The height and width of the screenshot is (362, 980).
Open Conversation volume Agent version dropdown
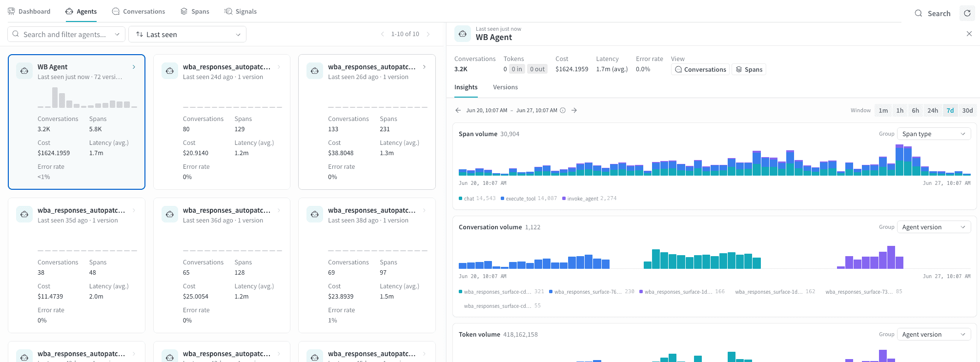click(x=934, y=227)
